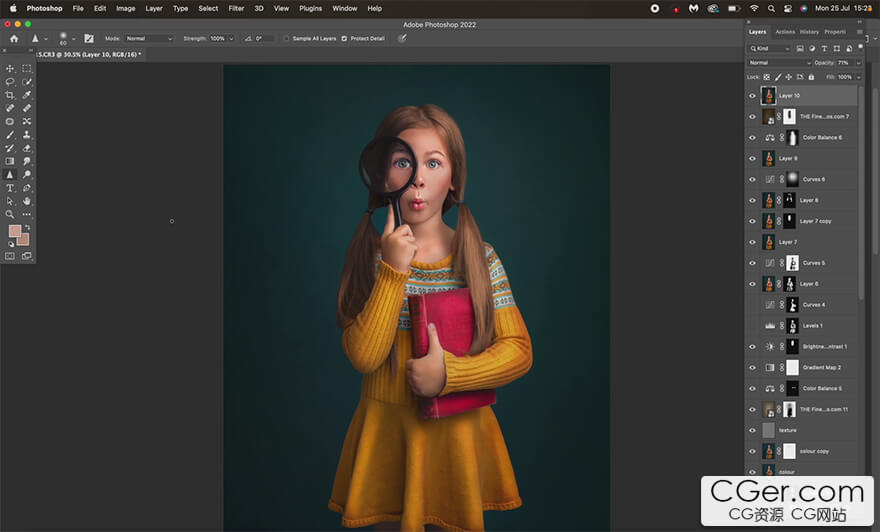Select the Dodge tool
880x532 pixels.
pos(26,175)
